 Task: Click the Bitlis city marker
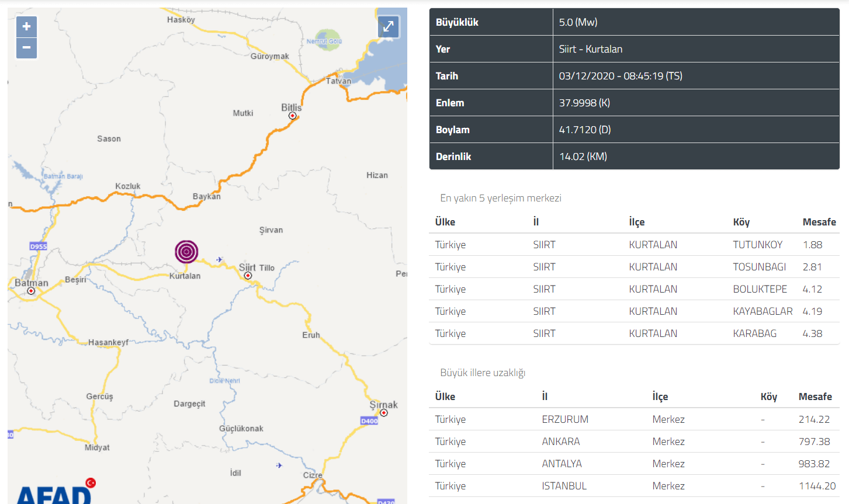(x=292, y=116)
